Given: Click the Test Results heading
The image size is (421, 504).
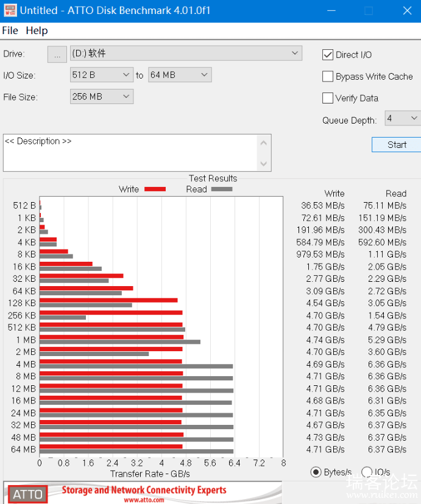Looking at the screenshot, I should coord(213,178).
